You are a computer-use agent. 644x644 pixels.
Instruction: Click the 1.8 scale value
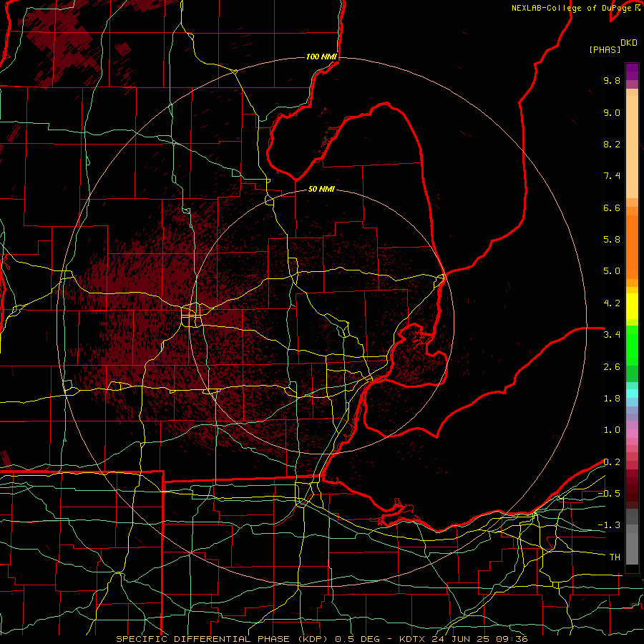(x=612, y=399)
